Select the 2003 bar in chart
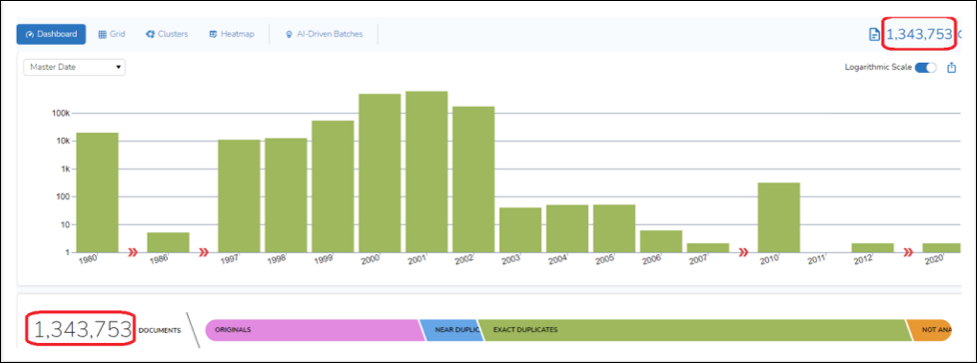The width and height of the screenshot is (977, 363). pos(520,230)
